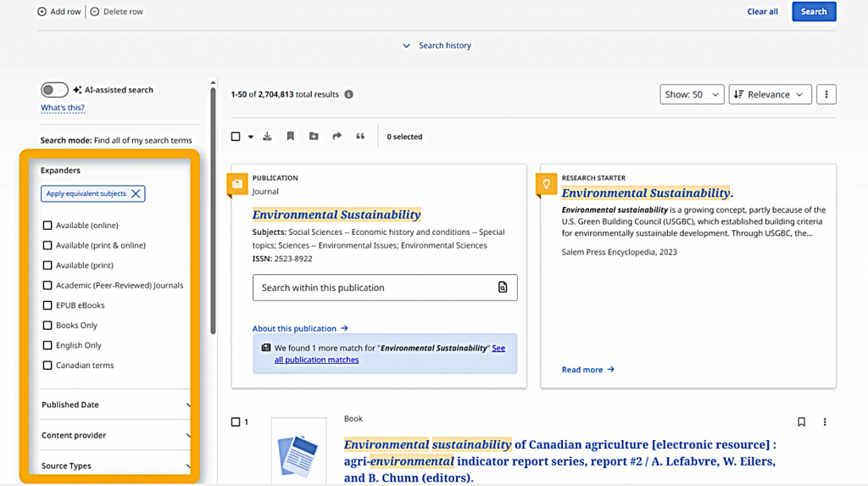Click the book cover thumbnail for result 1
The width and height of the screenshot is (868, 486).
[299, 451]
